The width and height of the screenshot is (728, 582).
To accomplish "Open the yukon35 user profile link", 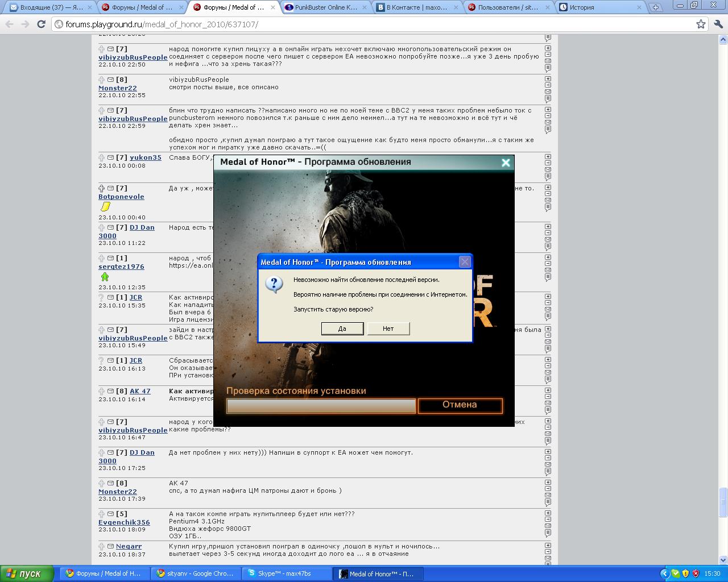I will pyautogui.click(x=145, y=157).
